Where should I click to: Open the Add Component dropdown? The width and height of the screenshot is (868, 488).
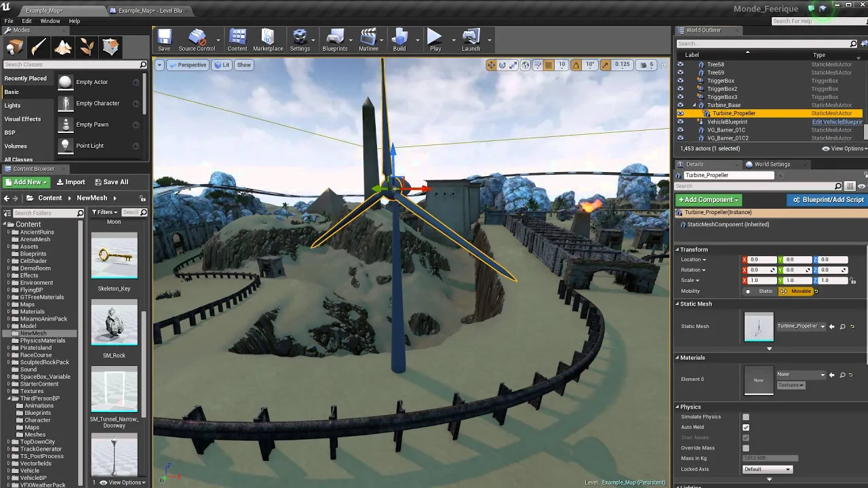(x=708, y=200)
